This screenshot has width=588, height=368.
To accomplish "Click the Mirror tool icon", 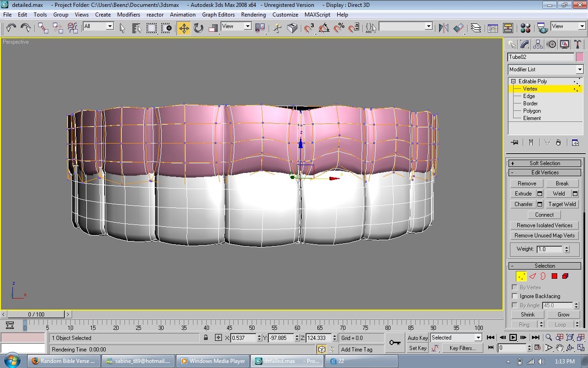I will tap(444, 28).
